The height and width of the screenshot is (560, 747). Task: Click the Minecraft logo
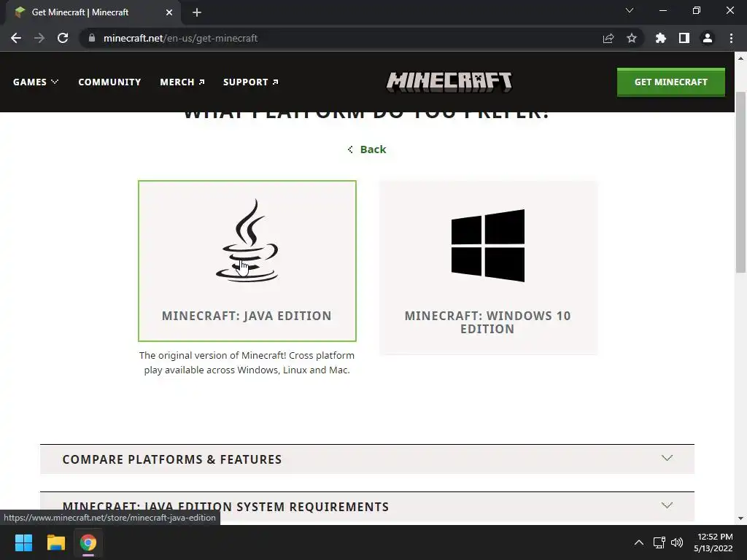(x=449, y=82)
